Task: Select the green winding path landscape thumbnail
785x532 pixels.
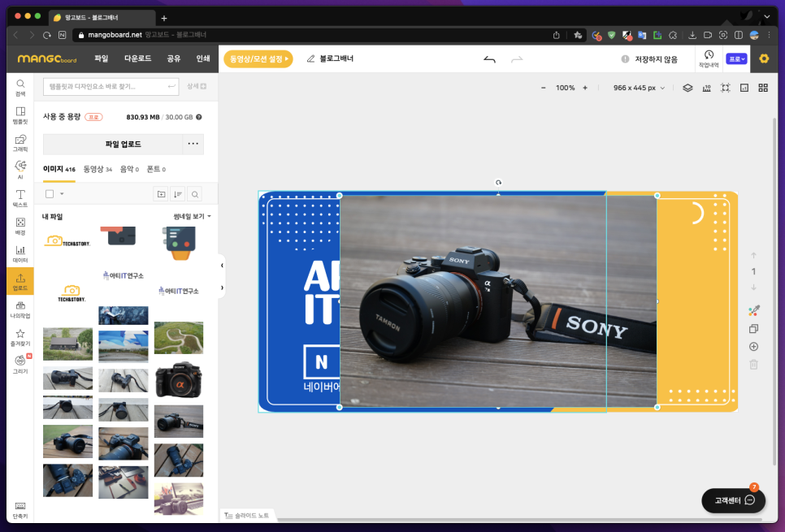Action: [179, 338]
